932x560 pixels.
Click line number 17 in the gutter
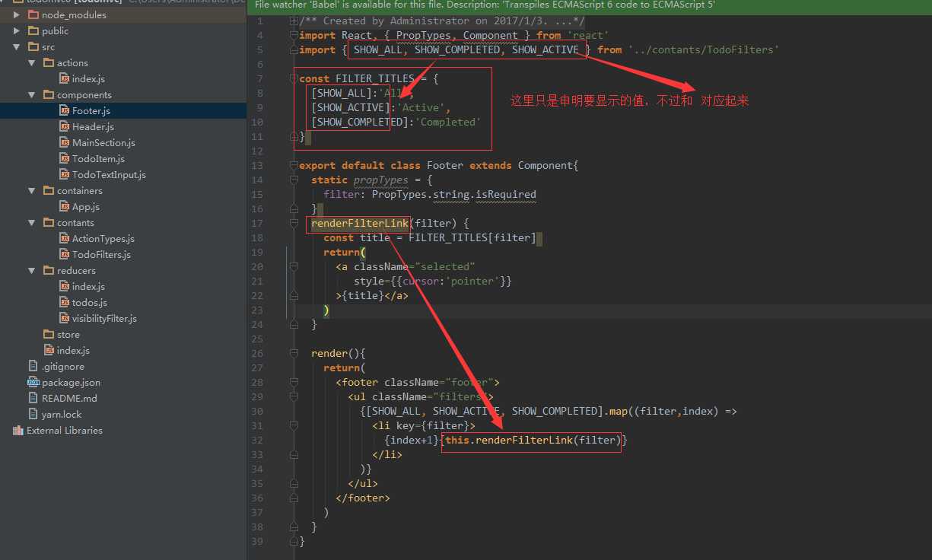257,223
